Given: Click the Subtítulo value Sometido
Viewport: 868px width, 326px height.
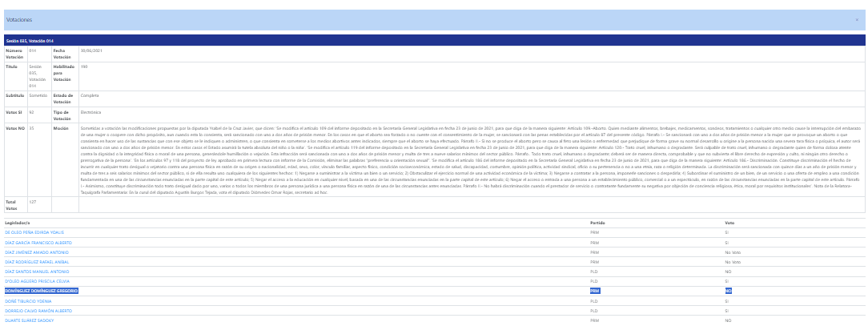Looking at the screenshot, I should tap(38, 95).
